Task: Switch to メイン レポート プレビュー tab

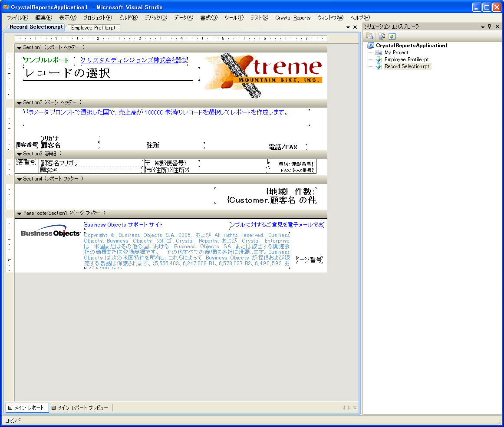Action: pos(79,408)
